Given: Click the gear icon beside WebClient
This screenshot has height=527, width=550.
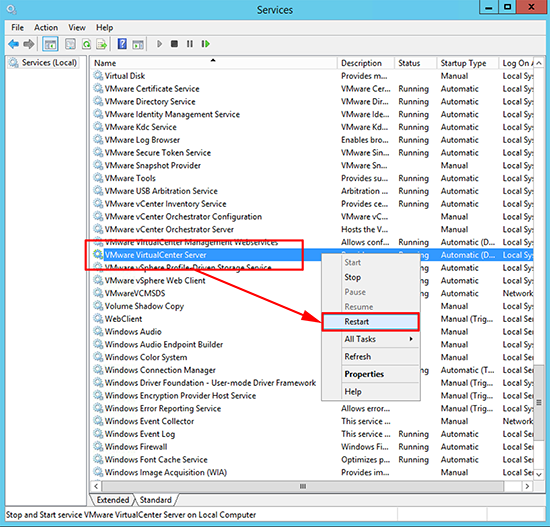Looking at the screenshot, I should pos(98,319).
